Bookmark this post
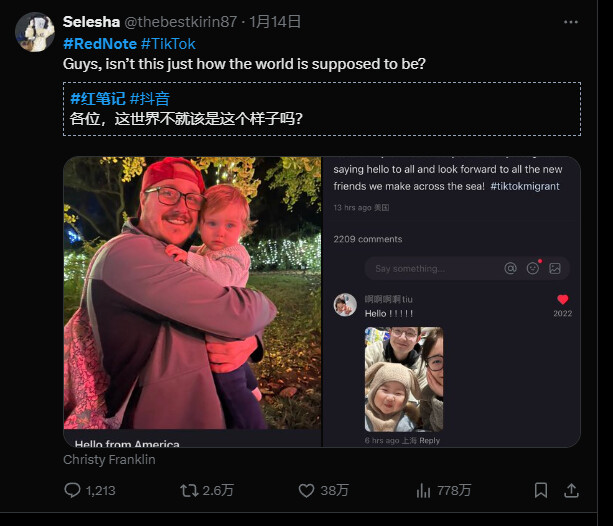Viewport: 613px width, 526px height. pos(541,490)
